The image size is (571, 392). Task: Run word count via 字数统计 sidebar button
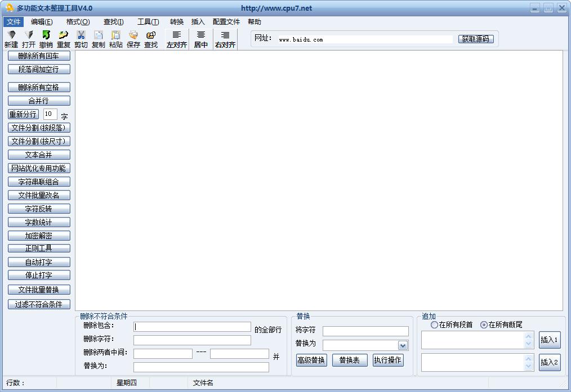pos(39,222)
